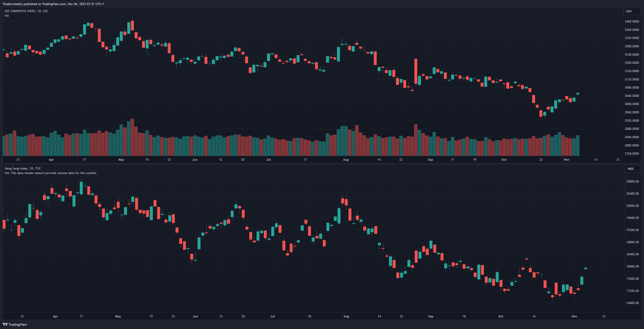Click the May label on SSE time axis
This screenshot has height=329, width=644.
(x=121, y=159)
